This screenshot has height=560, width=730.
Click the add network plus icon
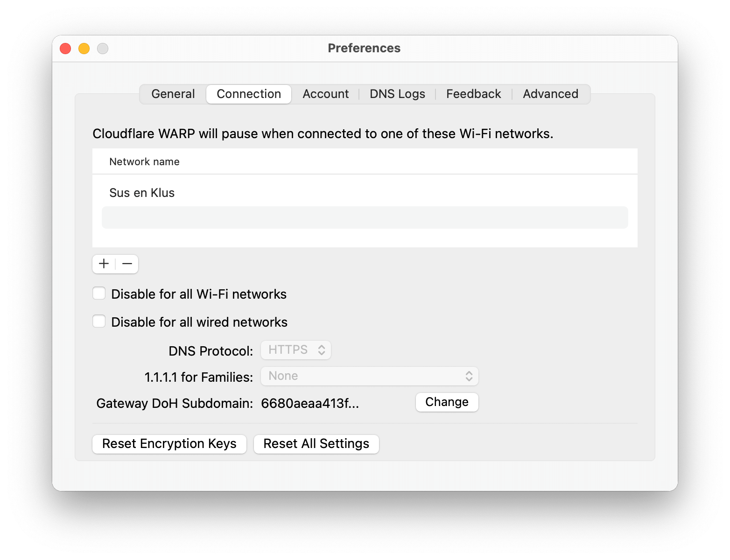[104, 264]
